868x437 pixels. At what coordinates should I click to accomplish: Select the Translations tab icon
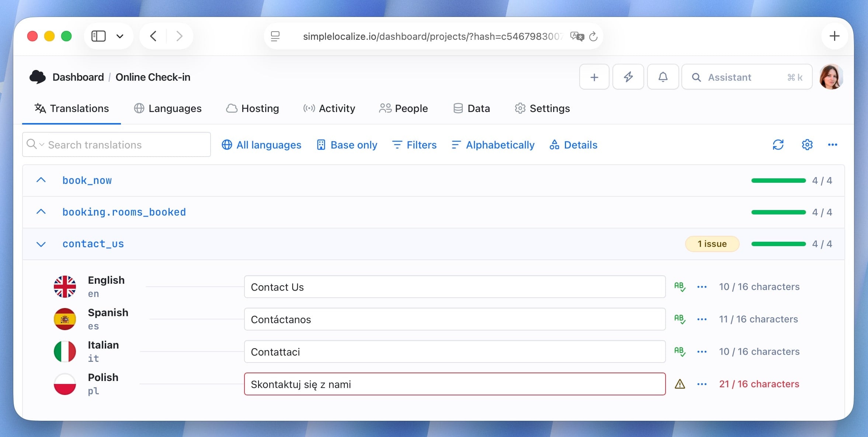coord(40,108)
